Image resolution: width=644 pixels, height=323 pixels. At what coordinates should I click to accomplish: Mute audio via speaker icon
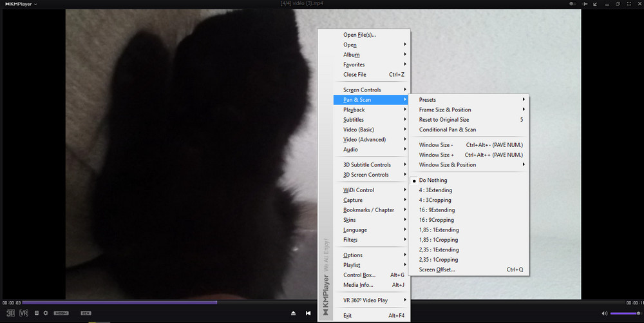605,313
